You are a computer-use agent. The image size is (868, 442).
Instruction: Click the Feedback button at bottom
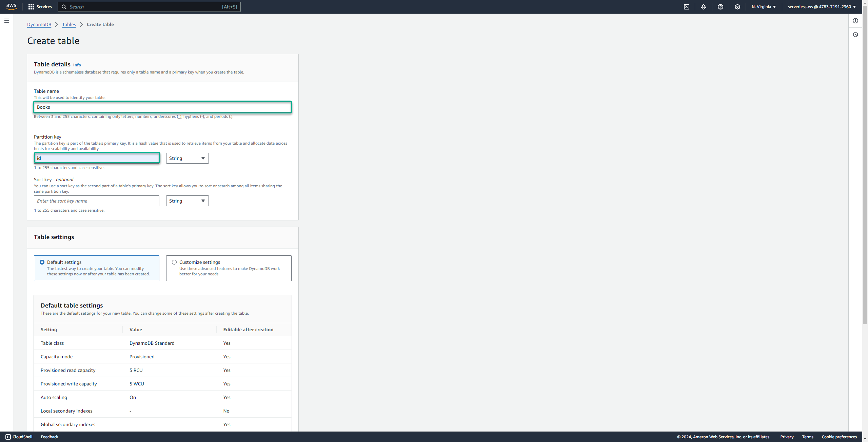coord(50,436)
